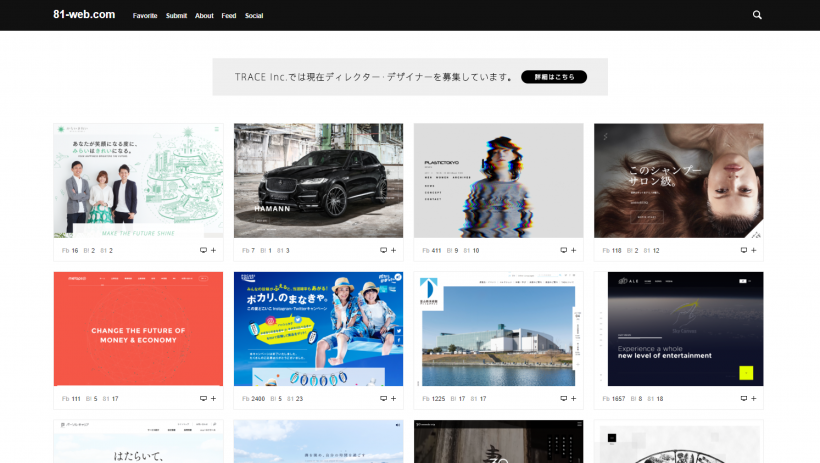820x463 pixels.
Task: Click the 81-web.com site logo
Action: click(84, 15)
